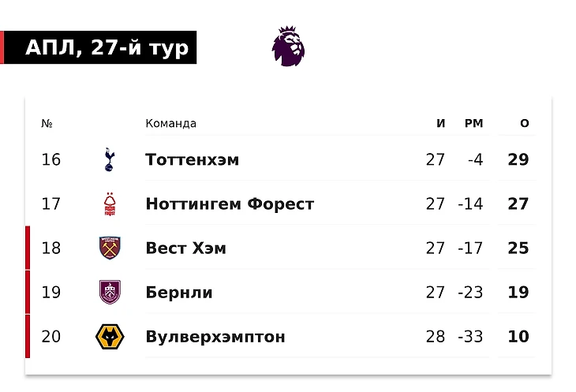
Task: Click Wolverhampton's 28 games played value
Action: click(x=436, y=337)
